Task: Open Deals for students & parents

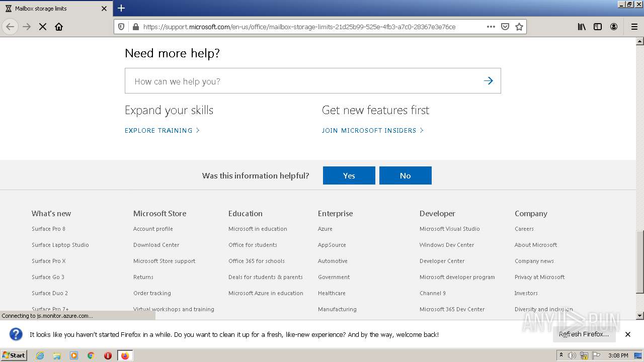Action: 266,277
